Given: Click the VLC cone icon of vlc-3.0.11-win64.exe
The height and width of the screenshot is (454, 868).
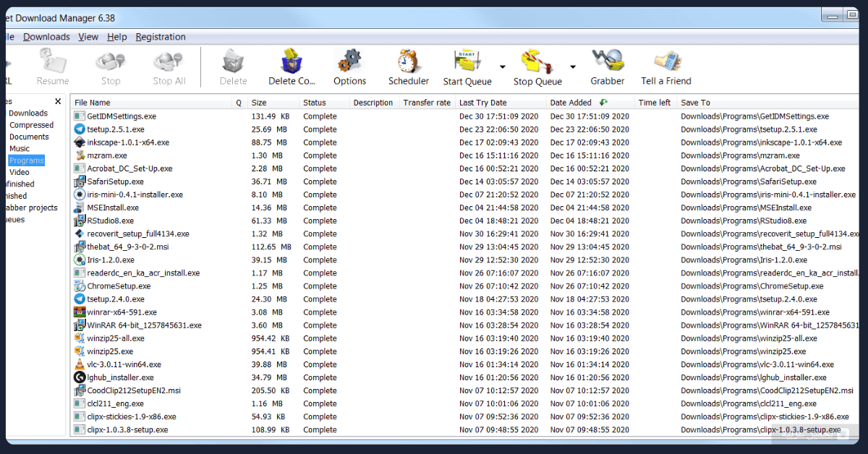Looking at the screenshot, I should tap(80, 364).
